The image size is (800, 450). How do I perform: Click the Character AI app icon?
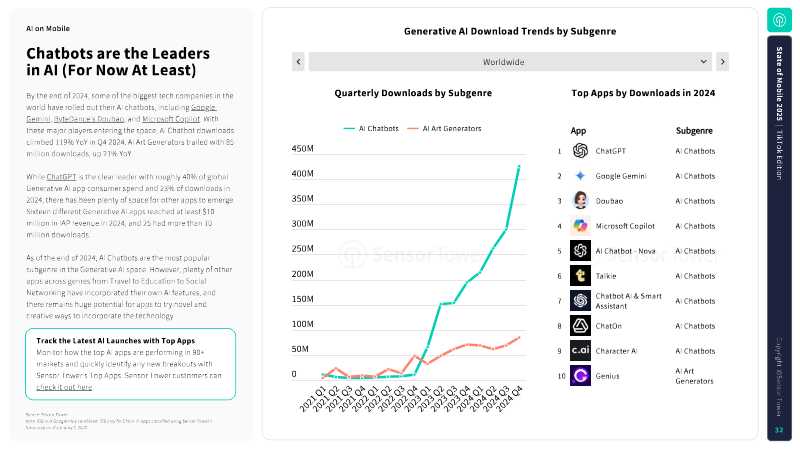(580, 351)
